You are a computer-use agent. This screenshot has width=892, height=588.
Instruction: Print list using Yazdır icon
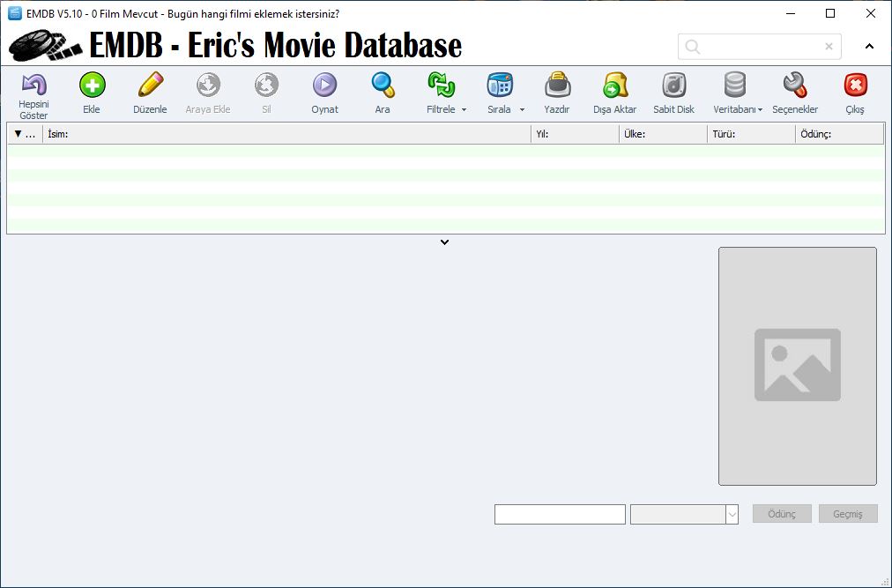[557, 85]
